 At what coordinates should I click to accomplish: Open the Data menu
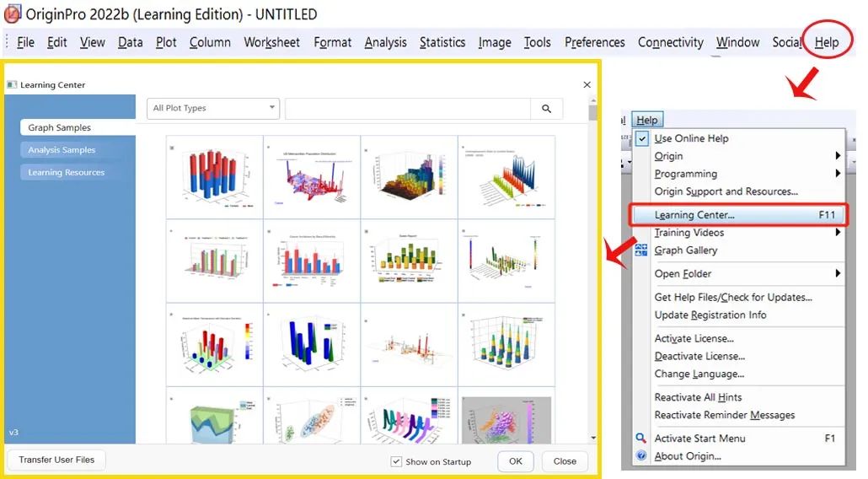[130, 43]
